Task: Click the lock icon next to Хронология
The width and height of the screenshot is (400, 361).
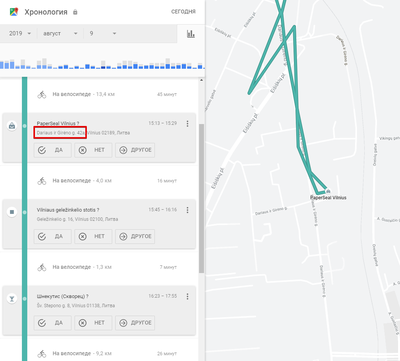Action: click(x=75, y=12)
